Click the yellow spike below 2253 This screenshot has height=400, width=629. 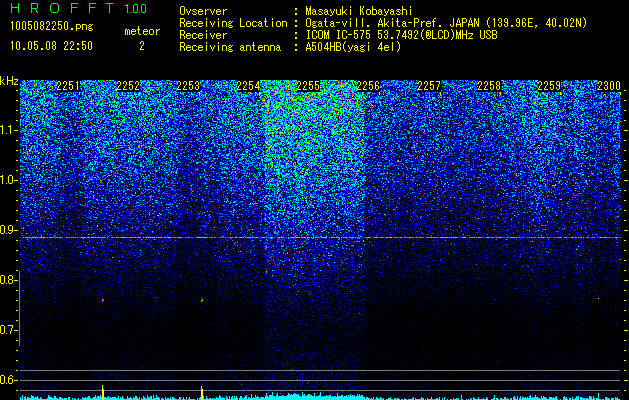pyautogui.click(x=202, y=393)
